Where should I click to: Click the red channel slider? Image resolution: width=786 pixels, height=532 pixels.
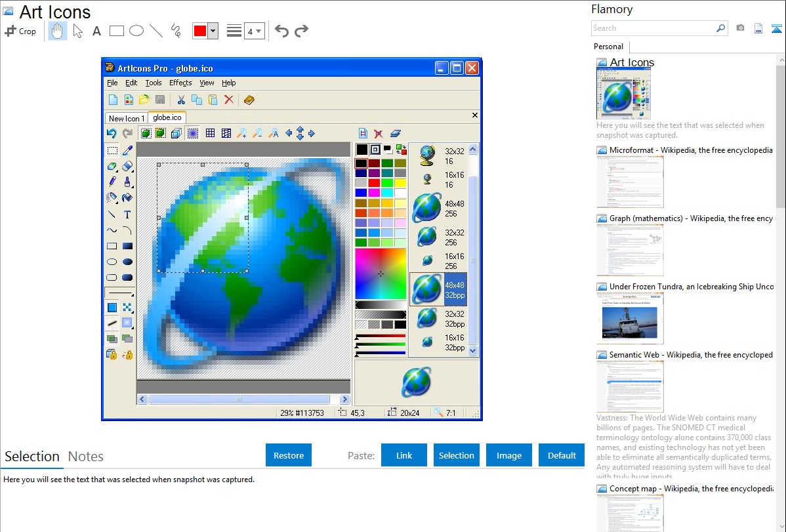pos(381,336)
